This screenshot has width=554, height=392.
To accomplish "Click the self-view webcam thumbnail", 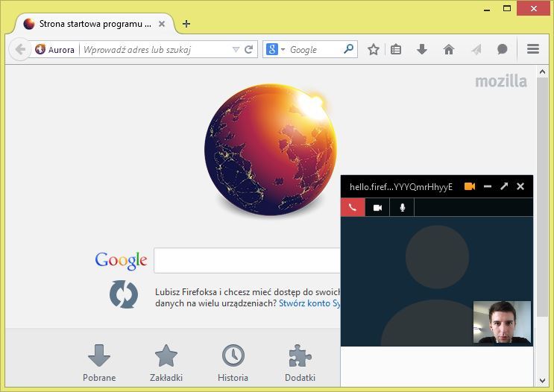I will (502, 322).
